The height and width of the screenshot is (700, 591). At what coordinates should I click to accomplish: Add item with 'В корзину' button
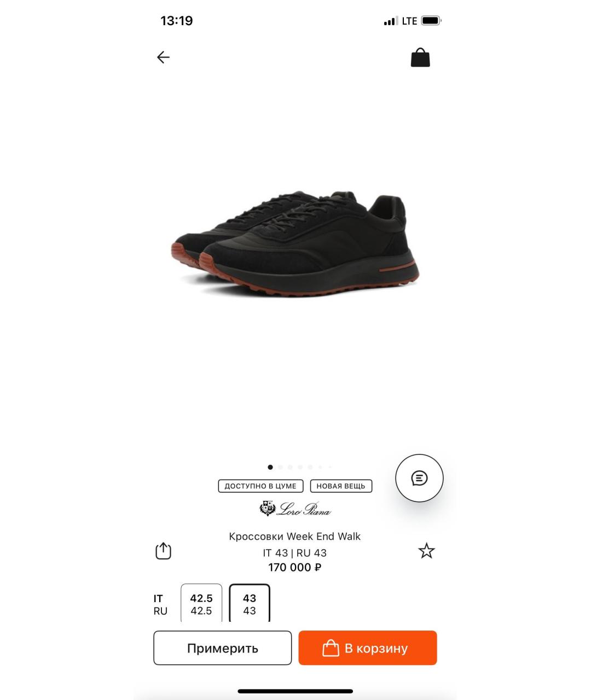click(x=368, y=648)
